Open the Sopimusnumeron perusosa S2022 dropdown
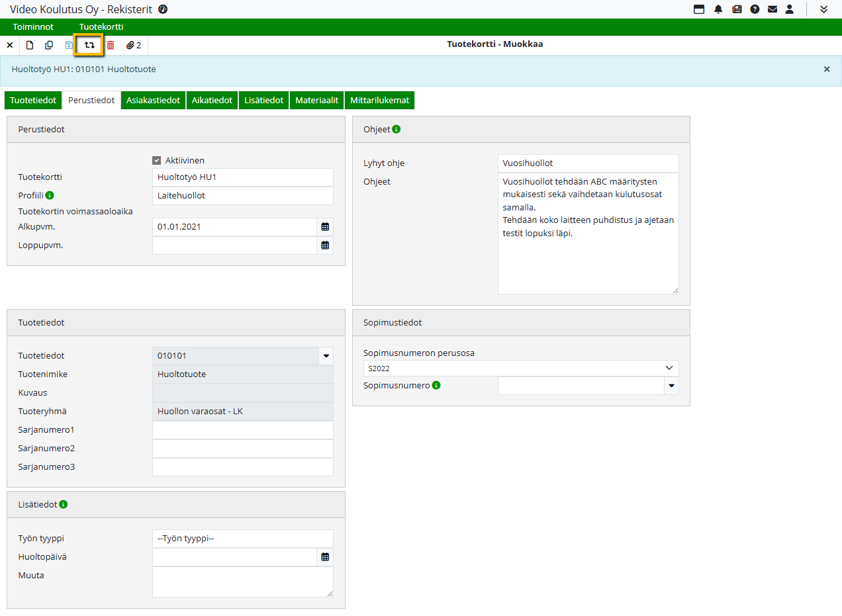 point(521,368)
